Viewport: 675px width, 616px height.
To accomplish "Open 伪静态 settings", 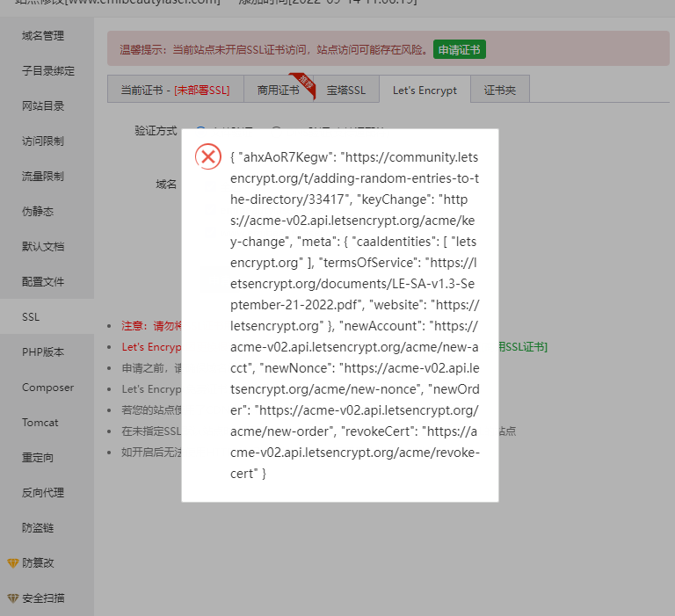I will pos(38,212).
